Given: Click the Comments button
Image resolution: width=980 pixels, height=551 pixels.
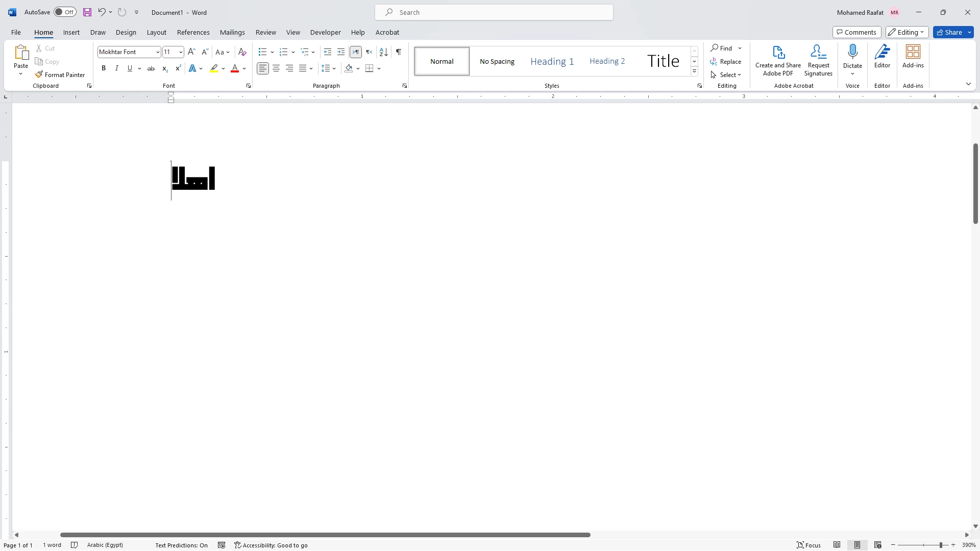Looking at the screenshot, I should 856,32.
